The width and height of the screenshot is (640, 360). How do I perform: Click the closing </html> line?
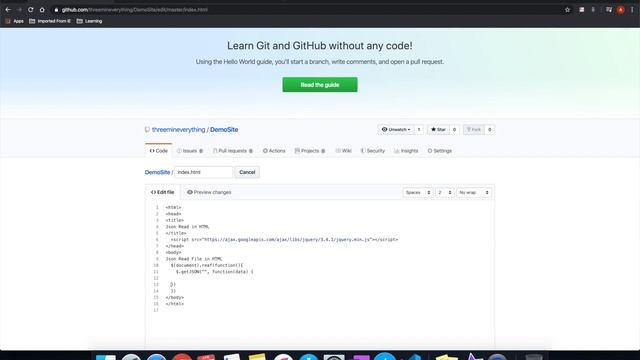[x=175, y=304]
